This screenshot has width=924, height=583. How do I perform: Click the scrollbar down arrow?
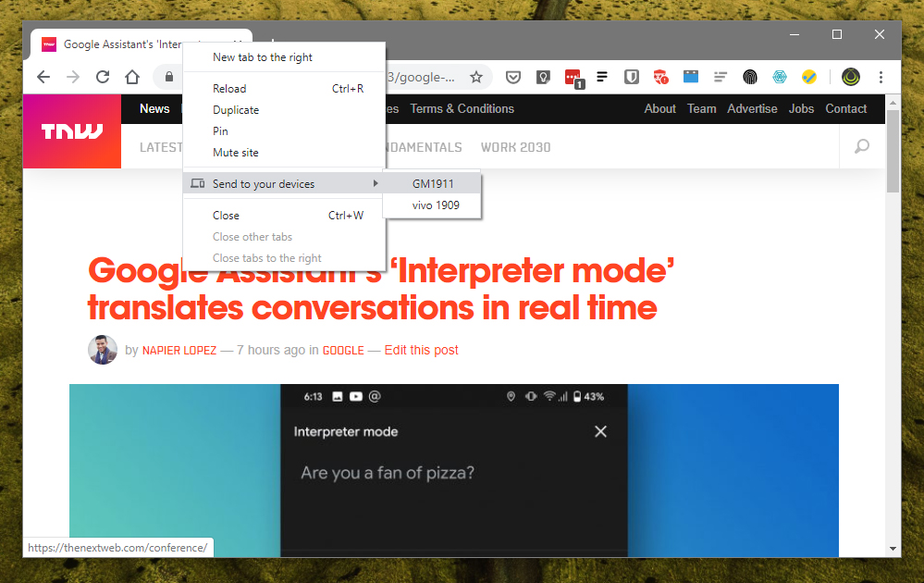tap(893, 548)
